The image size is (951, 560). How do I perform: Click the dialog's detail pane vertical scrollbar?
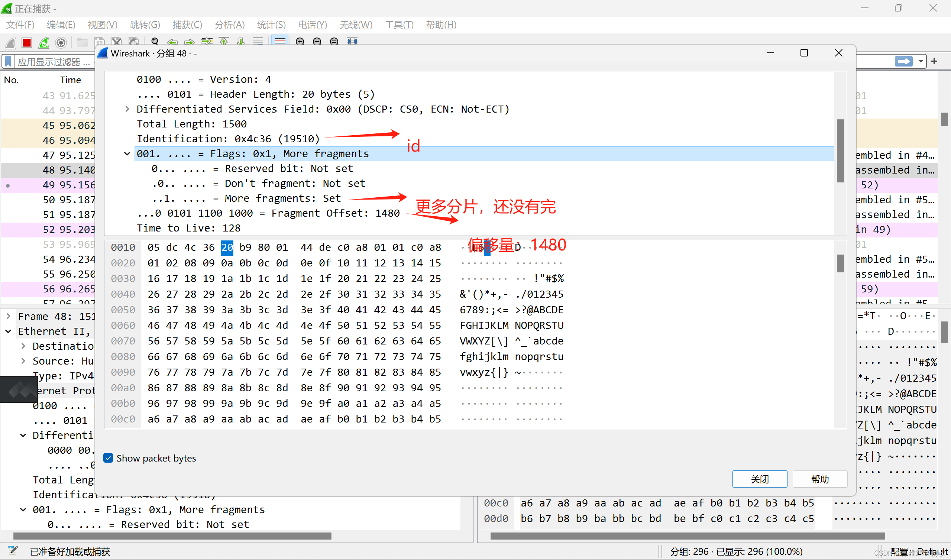click(x=840, y=151)
